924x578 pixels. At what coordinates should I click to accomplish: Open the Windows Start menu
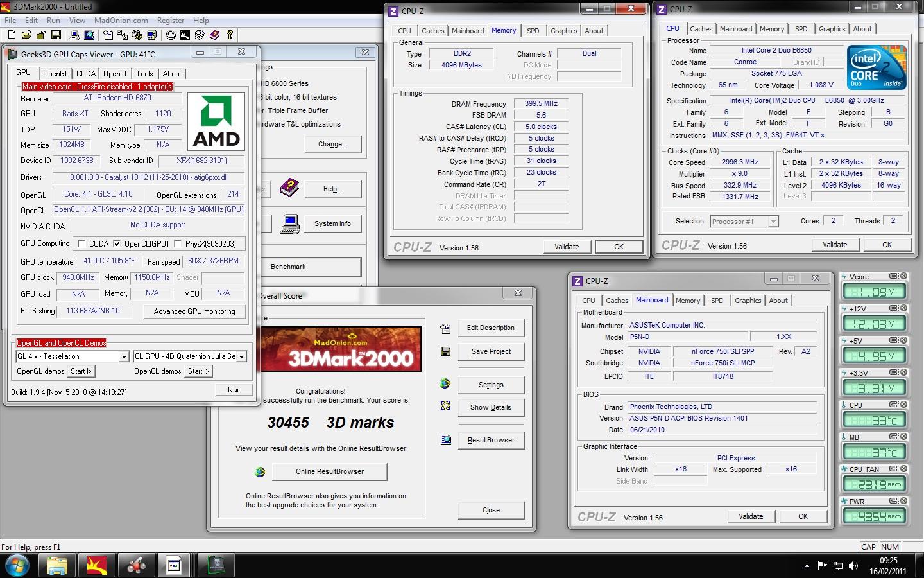coord(17,566)
